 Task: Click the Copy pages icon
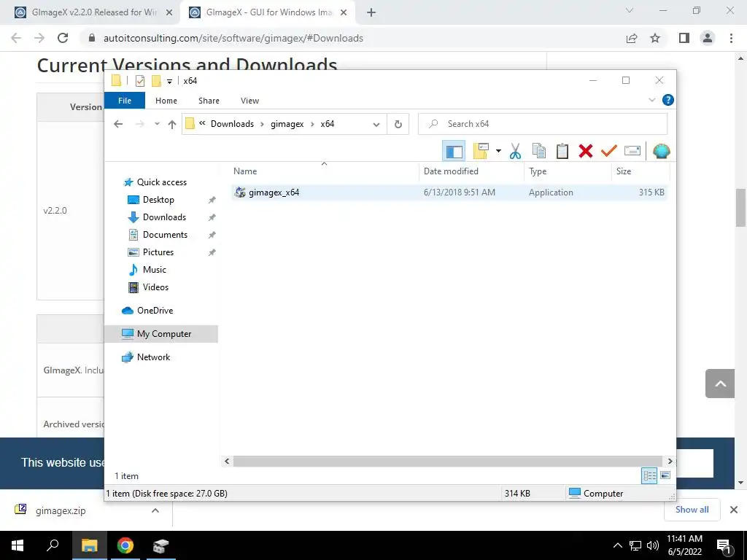pos(539,152)
